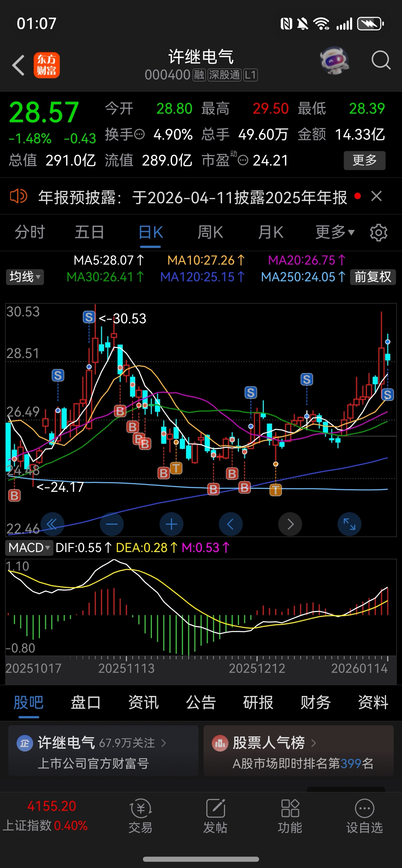This screenshot has width=402, height=868.
Task: Switch to 分时 chart tab
Action: (30, 232)
